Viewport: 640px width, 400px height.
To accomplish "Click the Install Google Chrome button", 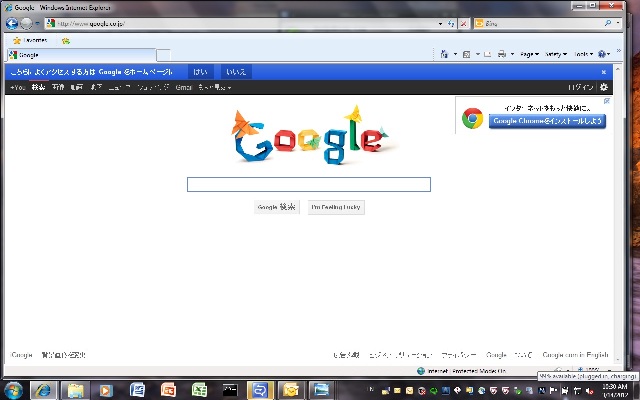I will (547, 121).
